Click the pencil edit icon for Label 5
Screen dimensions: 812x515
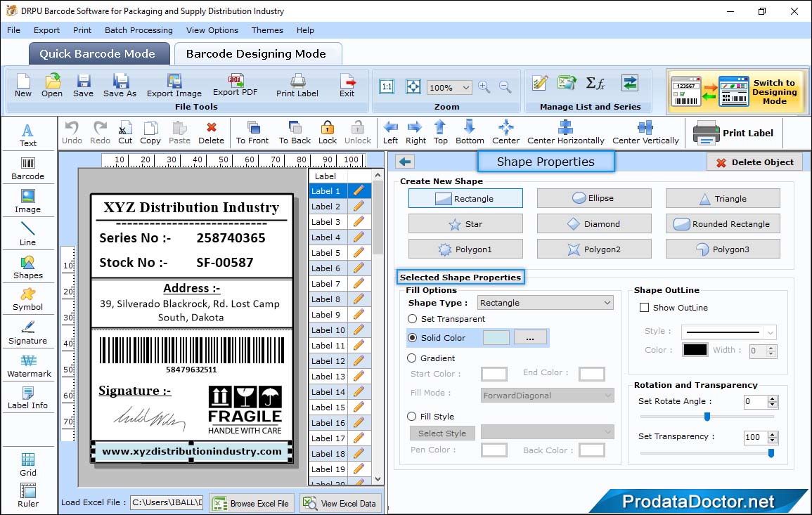coord(359,253)
